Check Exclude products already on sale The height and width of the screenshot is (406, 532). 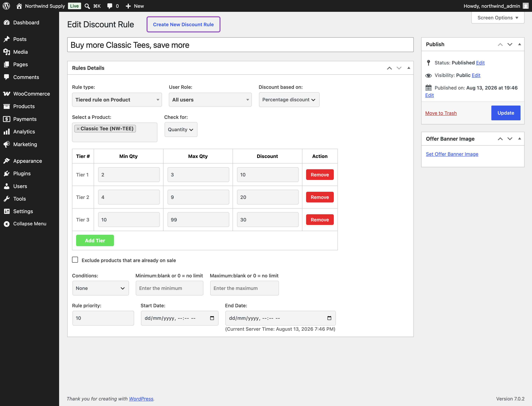coord(75,260)
